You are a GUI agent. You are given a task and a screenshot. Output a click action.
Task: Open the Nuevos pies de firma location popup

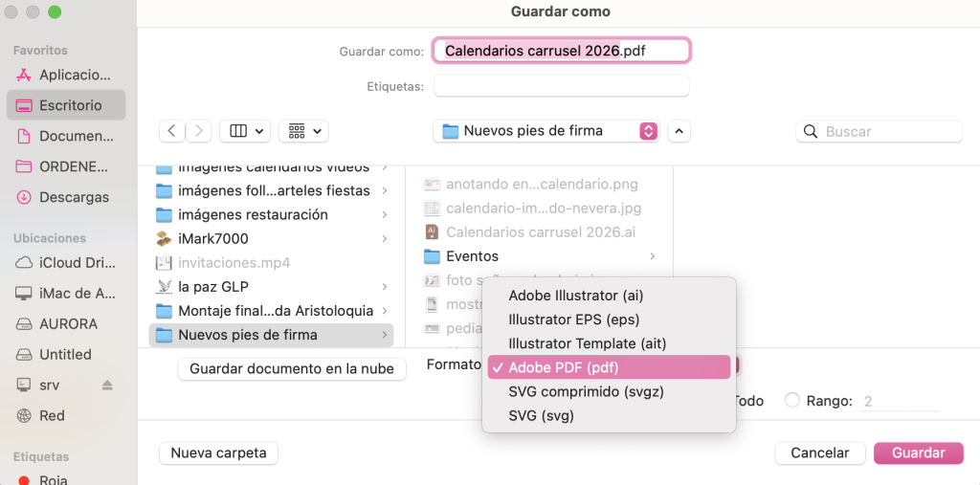[546, 131]
